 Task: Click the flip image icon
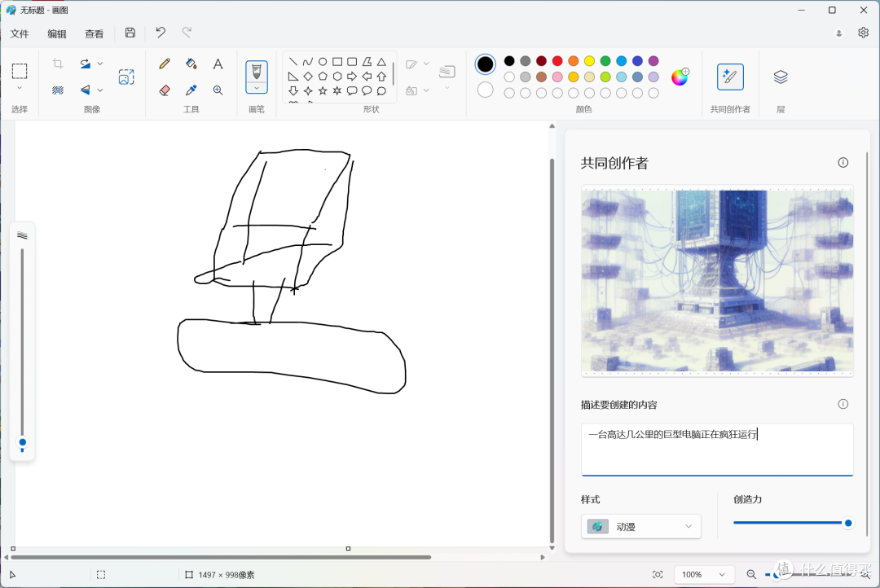coord(86,90)
